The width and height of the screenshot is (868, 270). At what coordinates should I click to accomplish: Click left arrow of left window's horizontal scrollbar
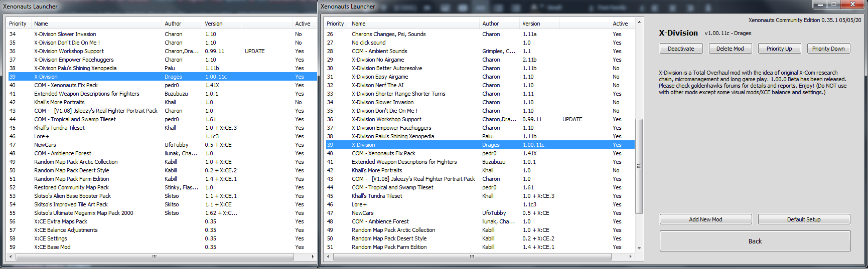click(x=12, y=256)
